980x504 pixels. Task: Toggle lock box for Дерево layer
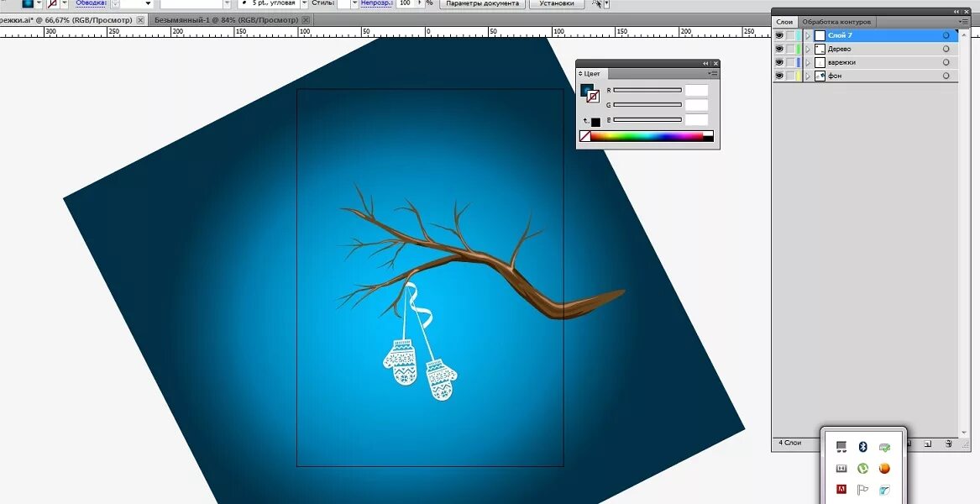[x=790, y=49]
